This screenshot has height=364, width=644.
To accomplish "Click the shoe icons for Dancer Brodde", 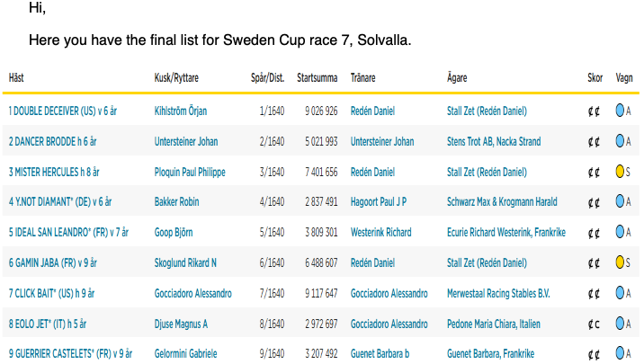I will tap(594, 142).
